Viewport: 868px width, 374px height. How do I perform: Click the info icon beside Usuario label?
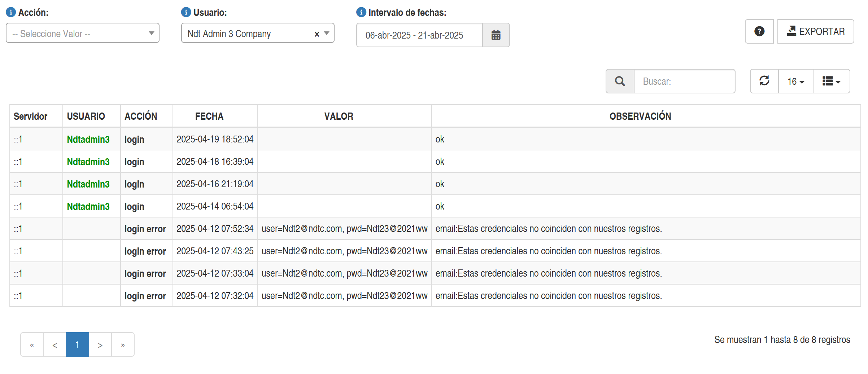(186, 12)
